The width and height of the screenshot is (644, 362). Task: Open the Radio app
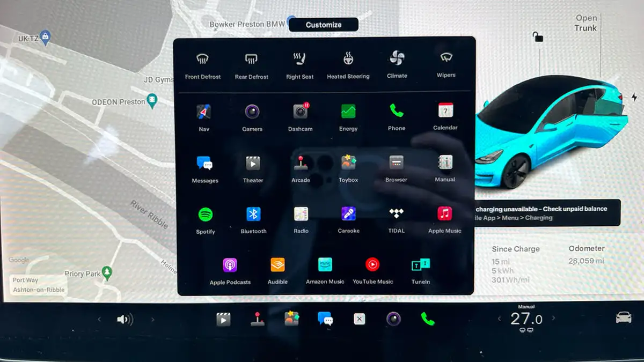[301, 220]
